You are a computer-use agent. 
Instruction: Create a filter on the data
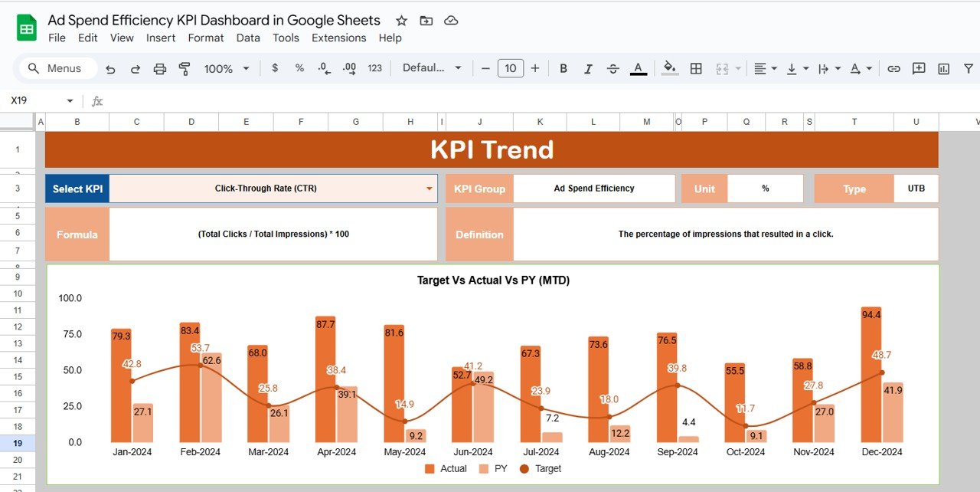coord(969,68)
